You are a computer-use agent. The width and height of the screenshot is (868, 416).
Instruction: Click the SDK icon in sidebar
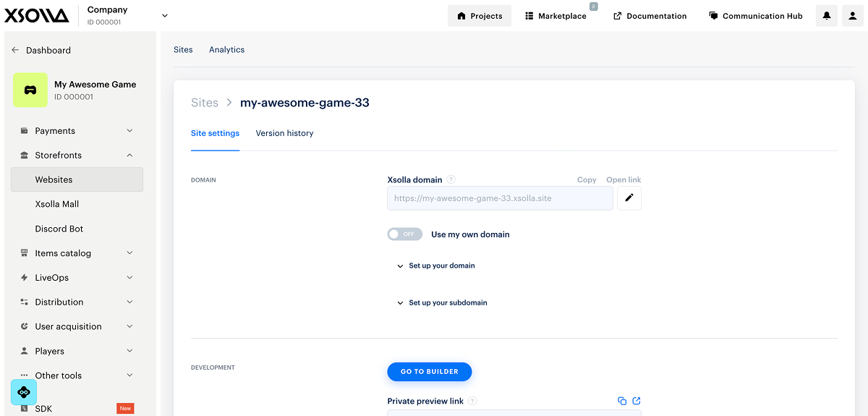pyautogui.click(x=25, y=409)
